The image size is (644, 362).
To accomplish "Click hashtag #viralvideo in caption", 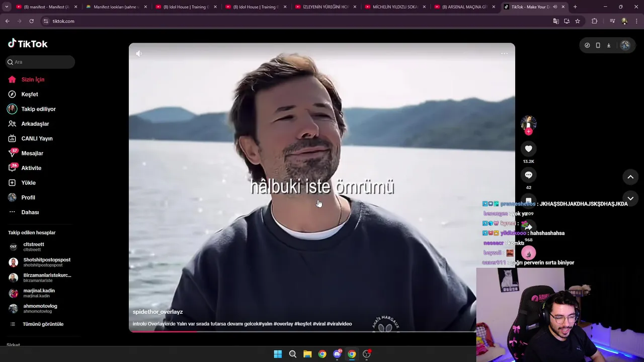I will pyautogui.click(x=339, y=324).
